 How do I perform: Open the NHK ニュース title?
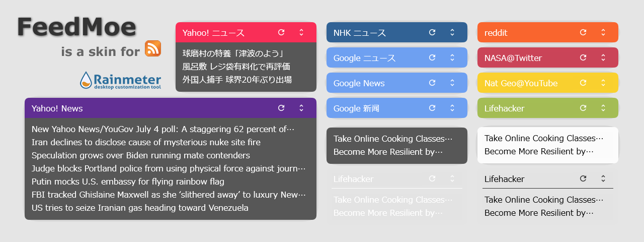(360, 33)
